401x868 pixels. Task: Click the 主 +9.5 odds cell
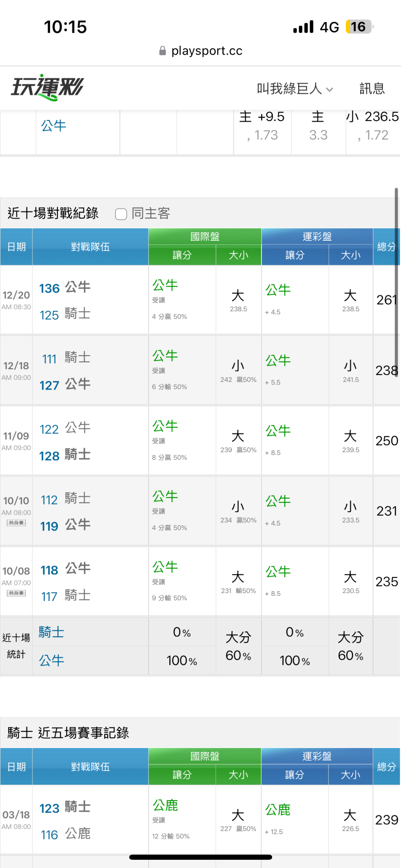(262, 126)
